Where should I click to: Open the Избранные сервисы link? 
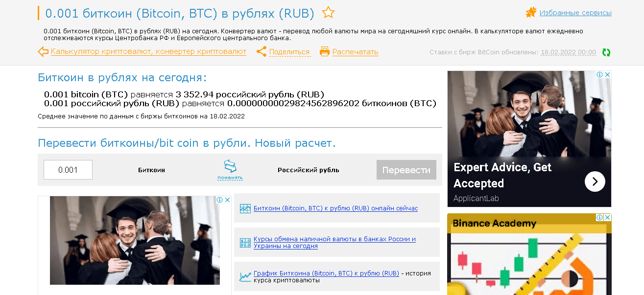[x=575, y=13]
